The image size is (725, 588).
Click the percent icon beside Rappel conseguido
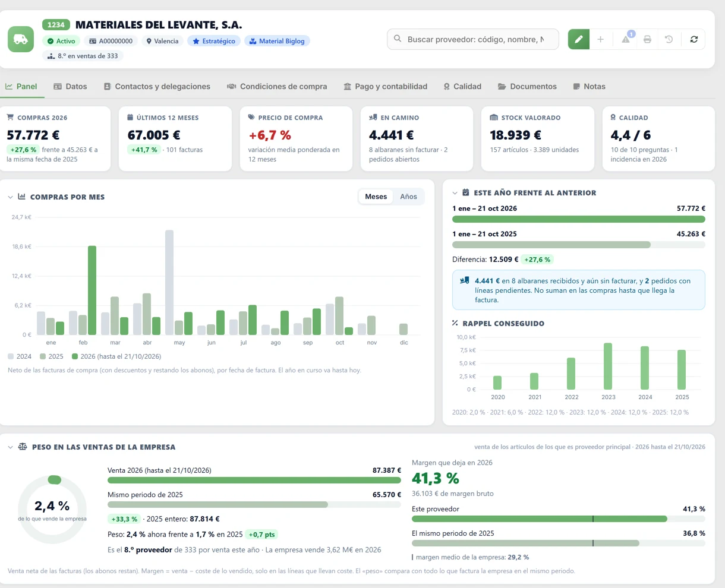[455, 323]
